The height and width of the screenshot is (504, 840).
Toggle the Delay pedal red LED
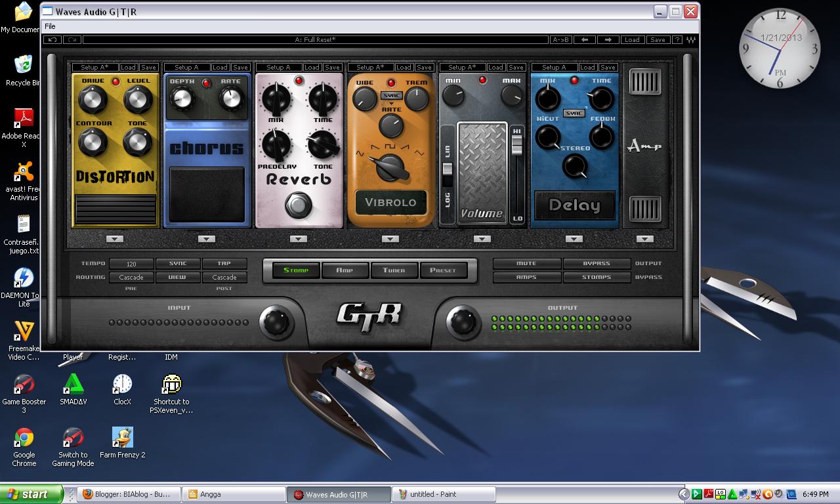pos(574,80)
